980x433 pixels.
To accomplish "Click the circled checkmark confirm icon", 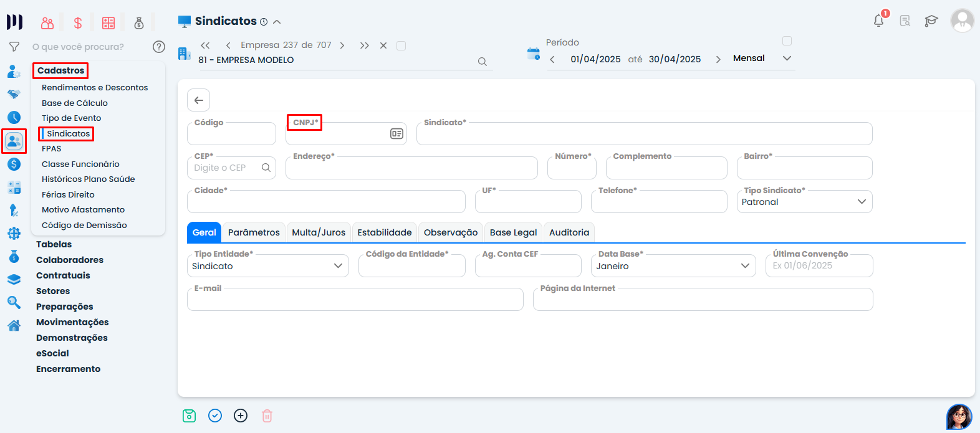I will tap(215, 416).
